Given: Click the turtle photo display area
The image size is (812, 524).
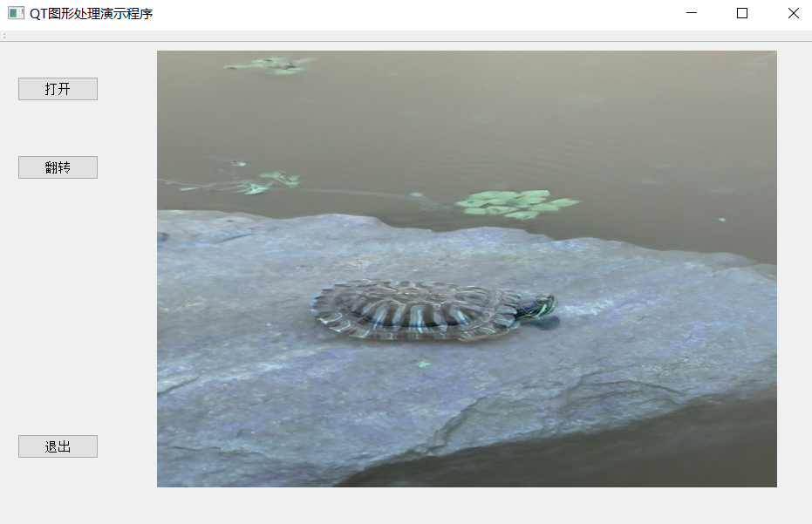Looking at the screenshot, I should coord(467,269).
